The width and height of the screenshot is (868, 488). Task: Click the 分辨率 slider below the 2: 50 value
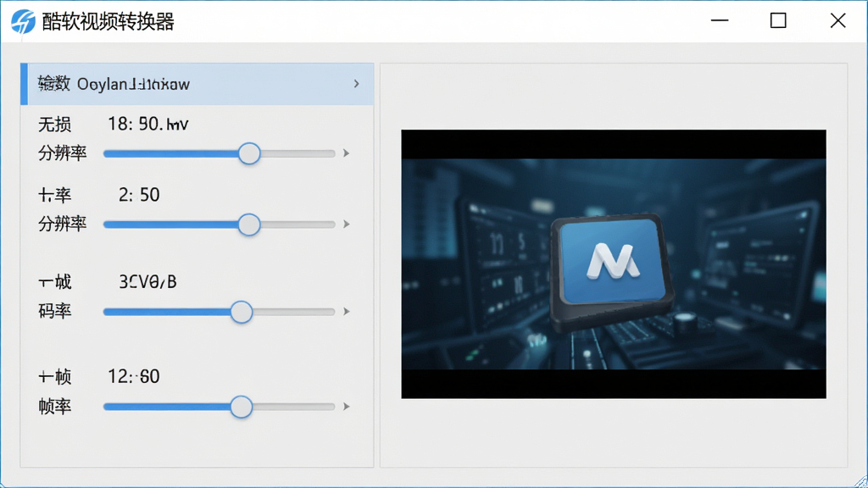coord(220,224)
